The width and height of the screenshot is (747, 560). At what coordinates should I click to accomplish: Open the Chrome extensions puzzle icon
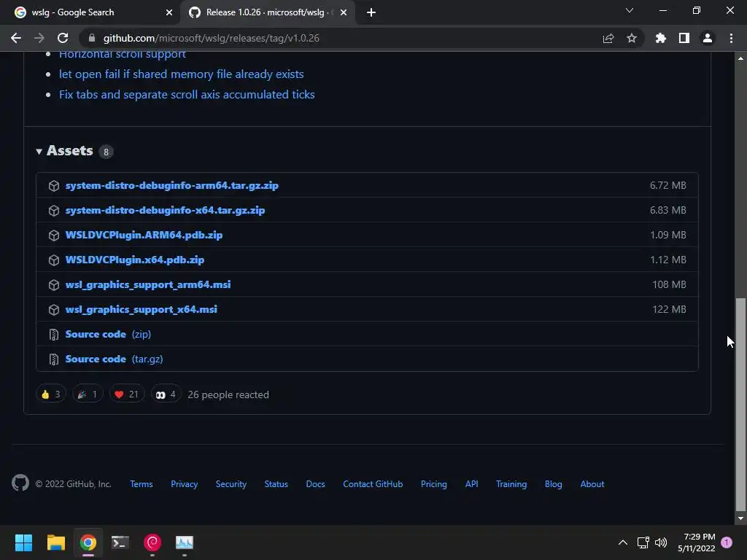[660, 38]
